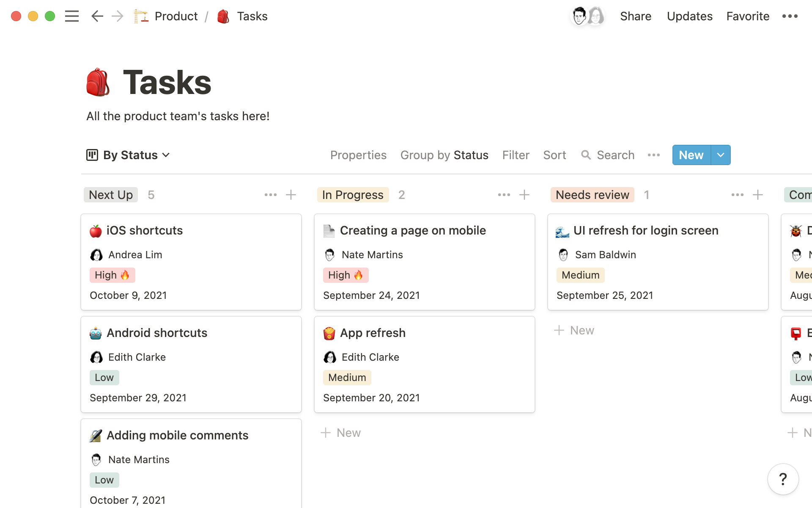Screen dimensions: 812x508
Task: Open options for the Next Up column
Action: coord(270,195)
